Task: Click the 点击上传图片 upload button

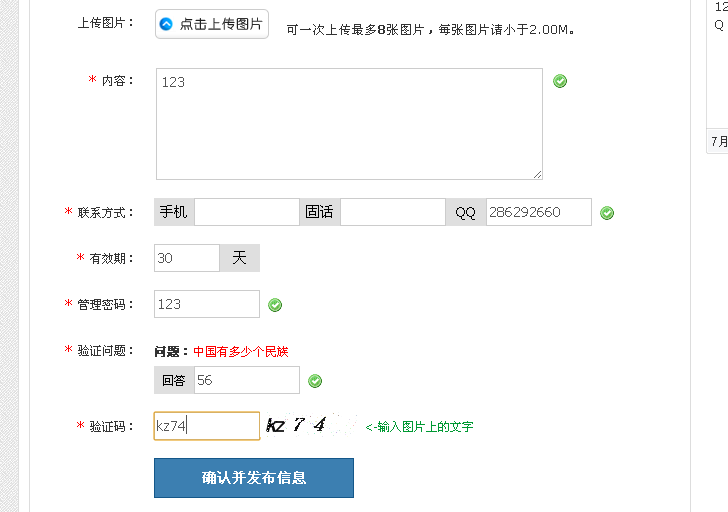Action: pos(212,24)
